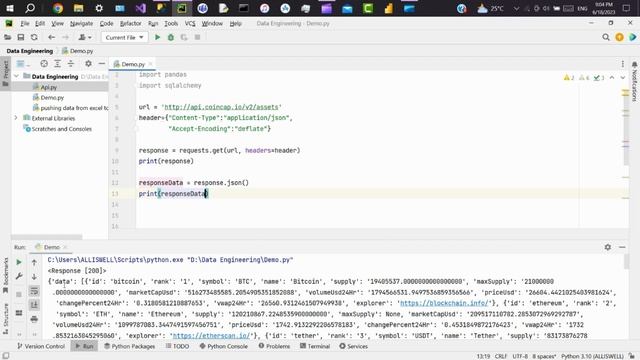The height and width of the screenshot is (360, 640).
Task: Follow the blockchain.info link in console
Action: 444,303
